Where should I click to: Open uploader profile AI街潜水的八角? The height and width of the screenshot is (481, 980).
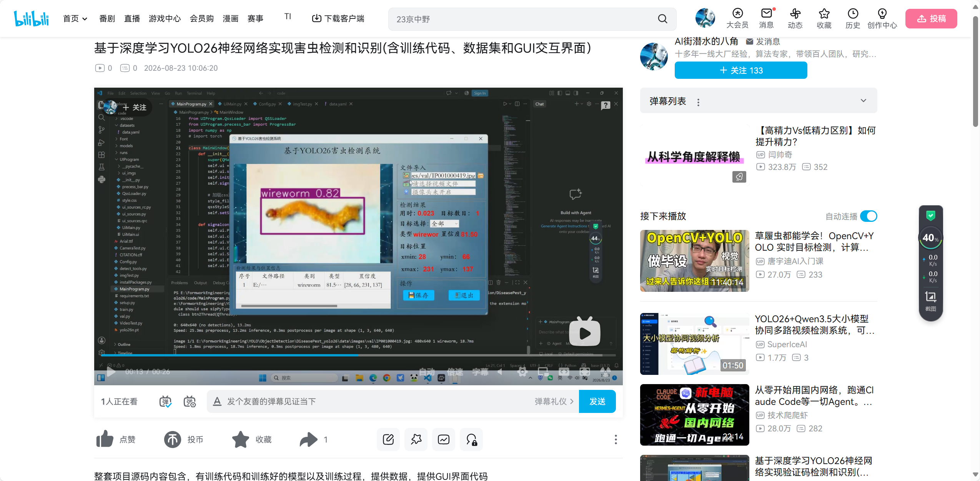point(706,41)
